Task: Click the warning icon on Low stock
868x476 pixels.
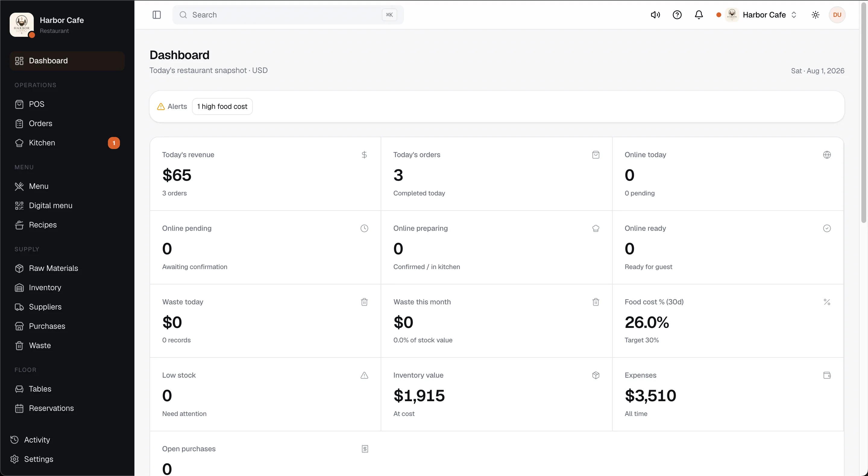Action: [364, 376]
